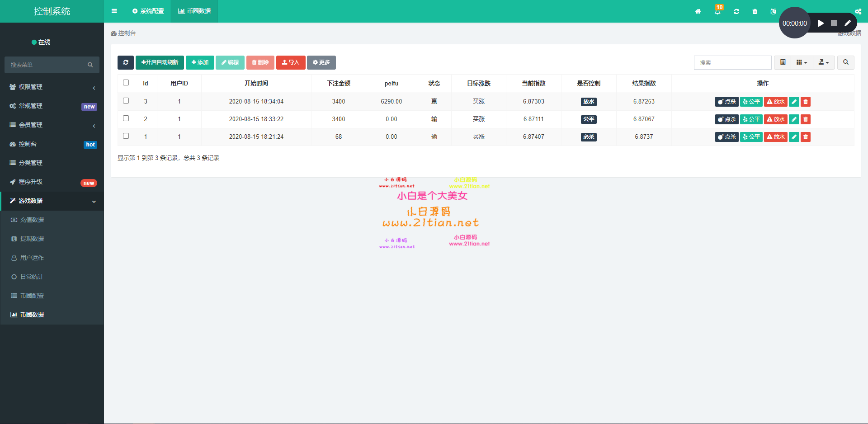This screenshot has width=868, height=424.
Task: Open the 更多 more actions button
Action: click(321, 62)
